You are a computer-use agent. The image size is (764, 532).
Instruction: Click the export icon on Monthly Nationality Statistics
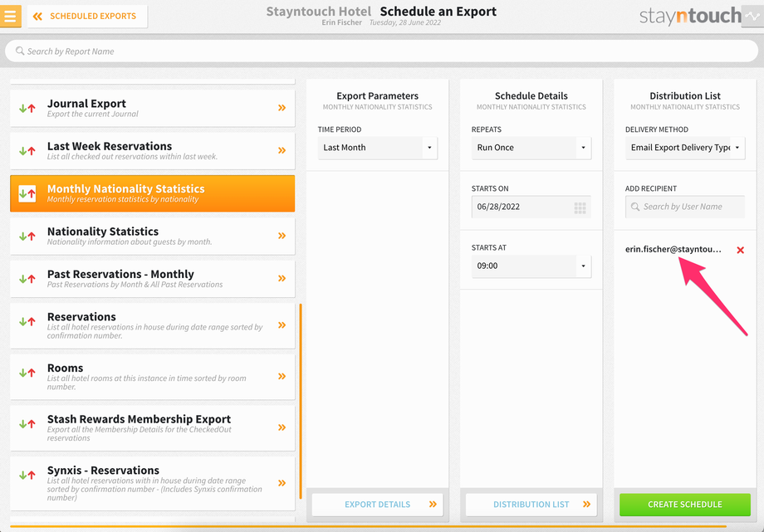27,193
